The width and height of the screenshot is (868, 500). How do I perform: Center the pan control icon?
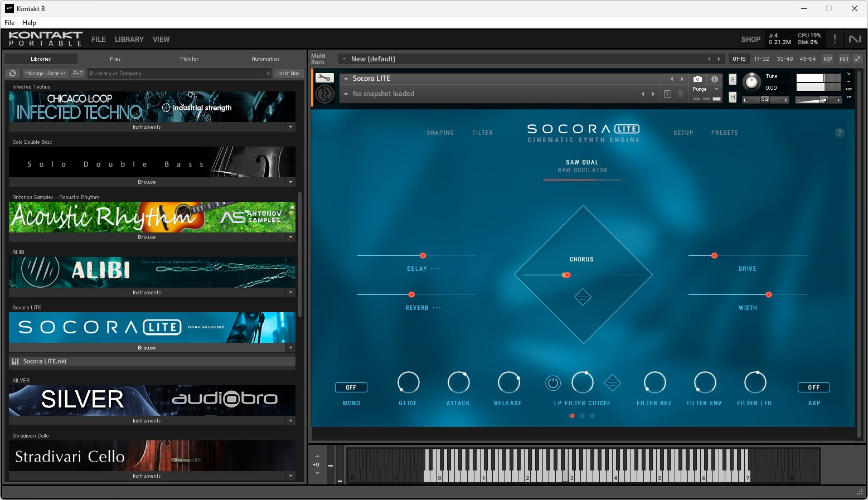point(765,100)
